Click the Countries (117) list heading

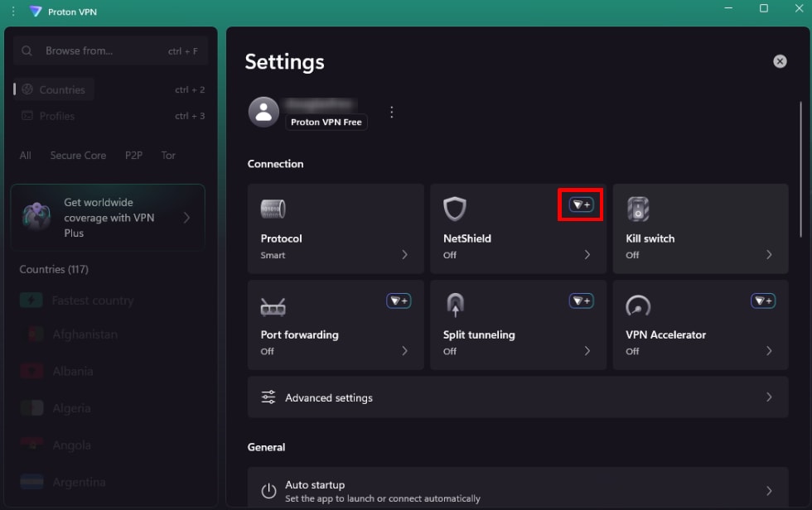pos(54,269)
